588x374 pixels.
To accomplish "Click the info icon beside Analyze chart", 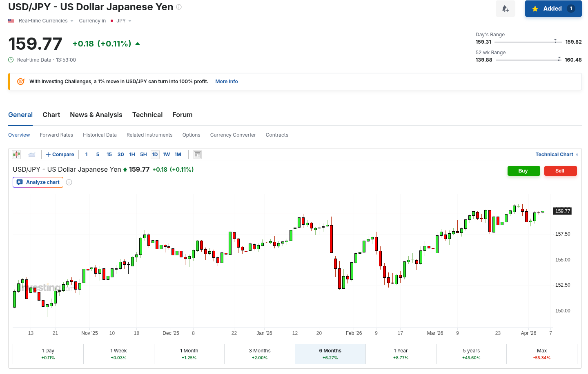I will (x=69, y=182).
